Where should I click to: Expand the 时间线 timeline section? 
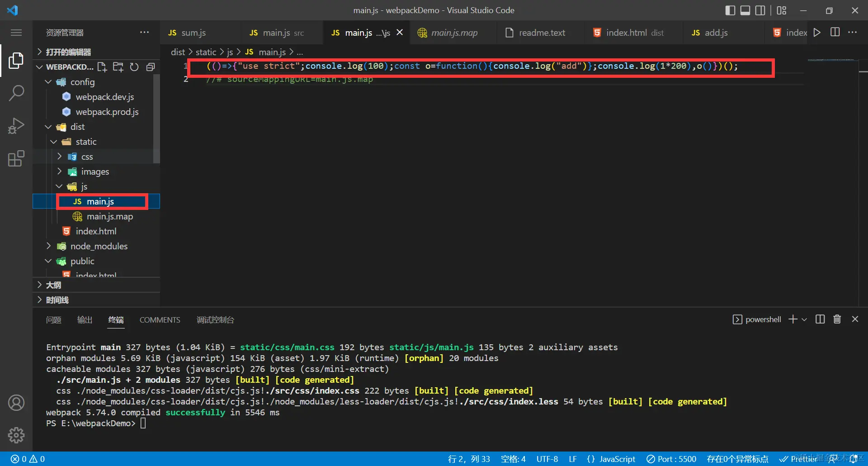(96, 300)
